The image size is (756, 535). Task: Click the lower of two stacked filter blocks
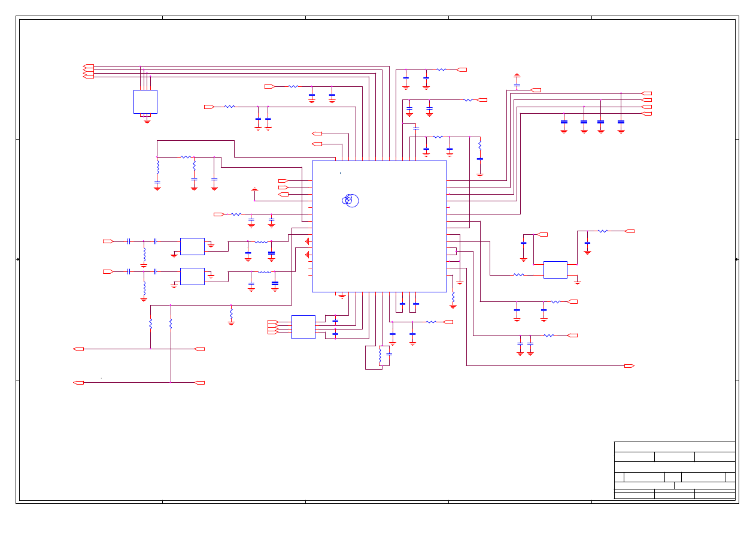[192, 276]
